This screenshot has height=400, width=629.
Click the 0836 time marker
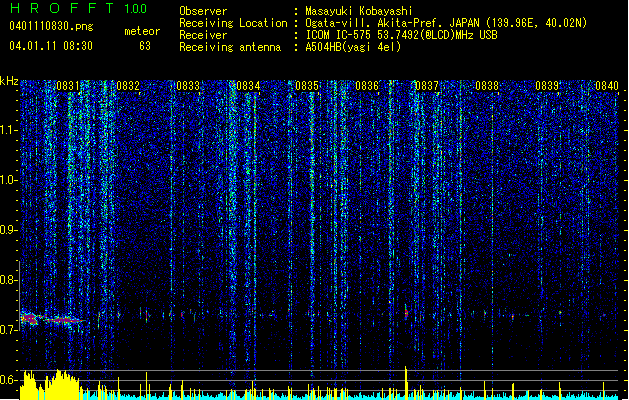click(367, 86)
